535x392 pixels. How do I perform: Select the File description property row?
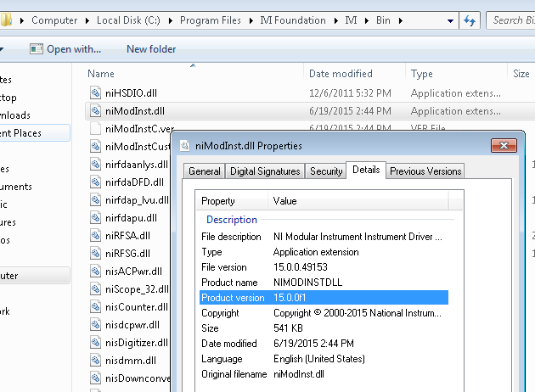324,237
